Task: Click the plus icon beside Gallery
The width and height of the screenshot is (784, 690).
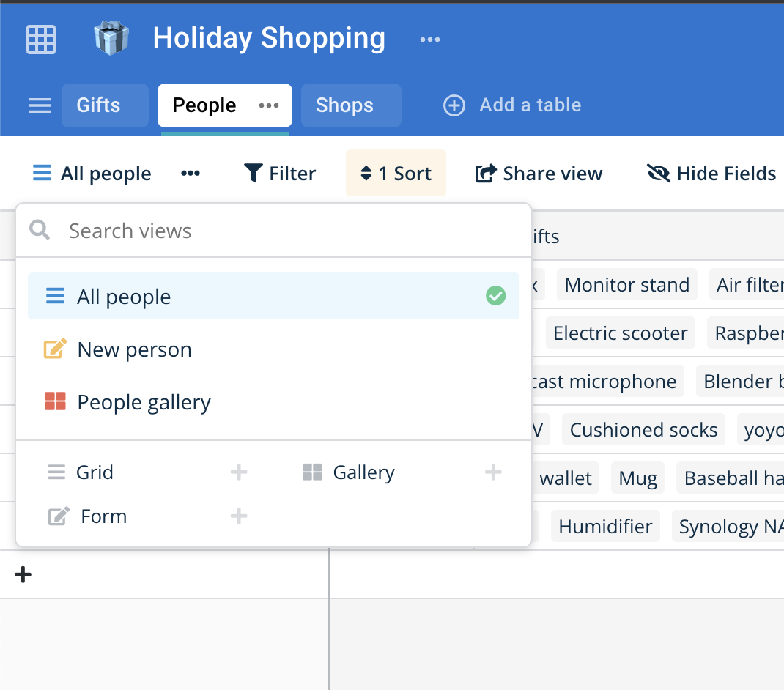Action: point(493,472)
